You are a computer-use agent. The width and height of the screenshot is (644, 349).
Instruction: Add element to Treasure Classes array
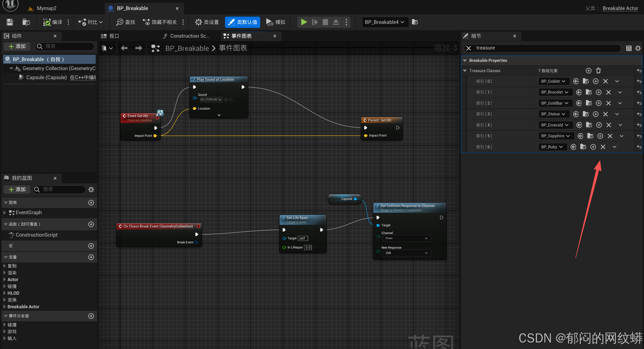588,71
